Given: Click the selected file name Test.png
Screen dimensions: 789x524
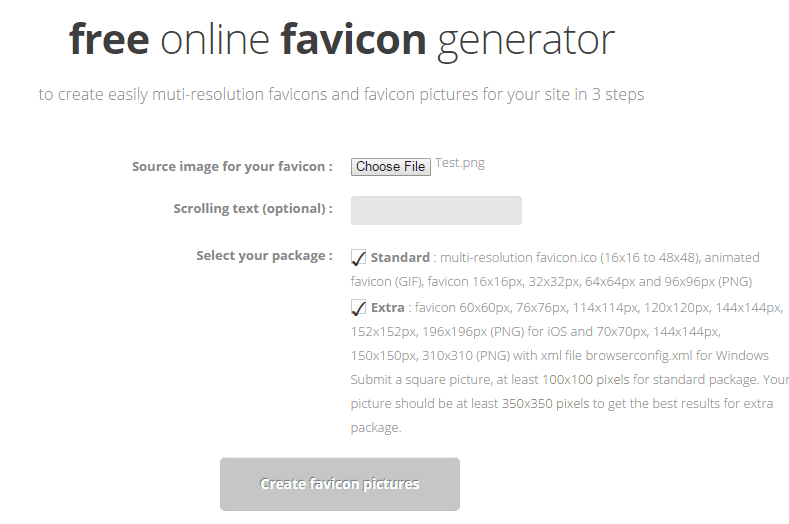Looking at the screenshot, I should pos(460,163).
